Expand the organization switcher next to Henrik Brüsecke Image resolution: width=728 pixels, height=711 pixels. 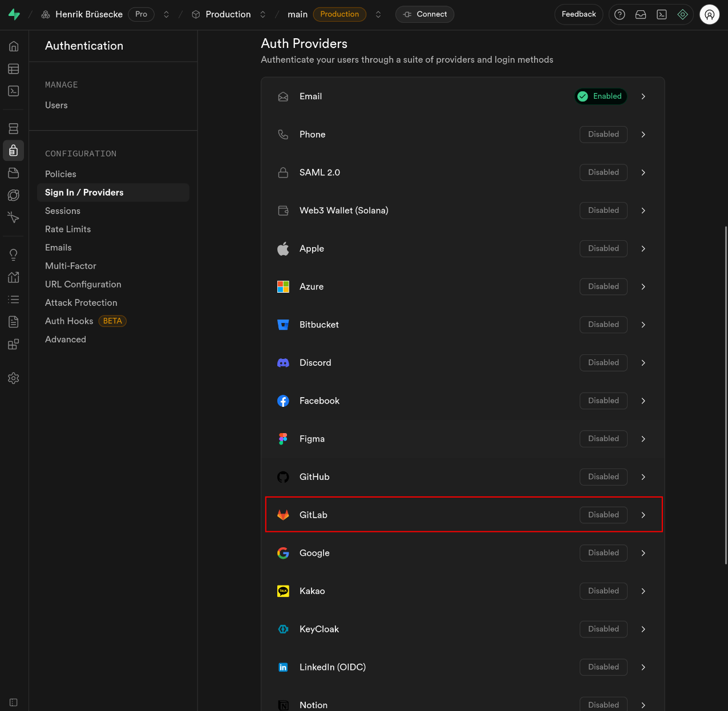[166, 14]
